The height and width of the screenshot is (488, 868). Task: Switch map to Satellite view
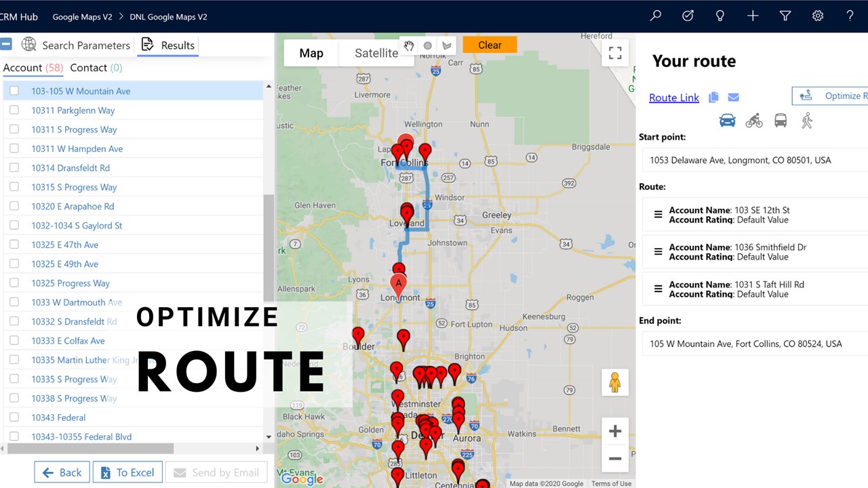(376, 53)
